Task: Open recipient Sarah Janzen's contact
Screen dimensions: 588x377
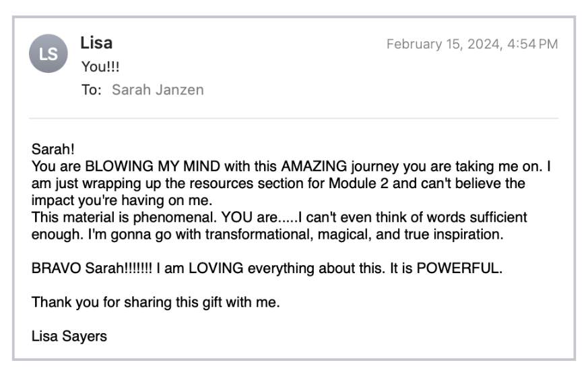Action: pyautogui.click(x=158, y=90)
